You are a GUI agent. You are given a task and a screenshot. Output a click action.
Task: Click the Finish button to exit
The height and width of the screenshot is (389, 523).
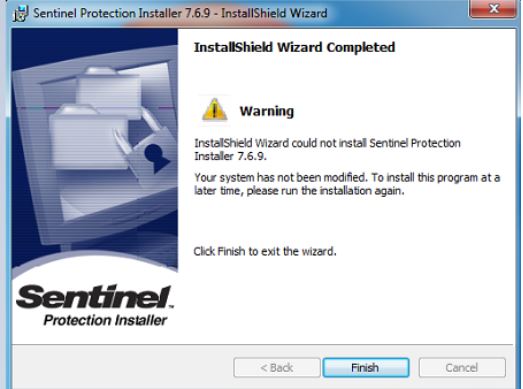(x=366, y=367)
